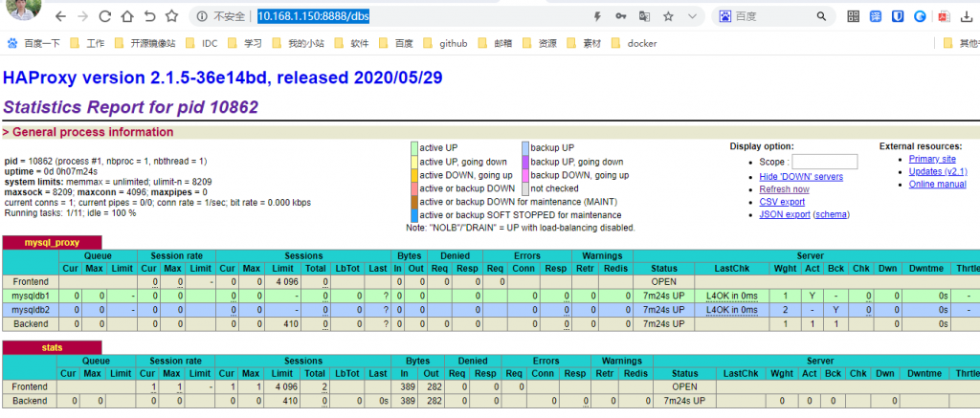Click the Hide 'DOWN' servers link

click(800, 177)
